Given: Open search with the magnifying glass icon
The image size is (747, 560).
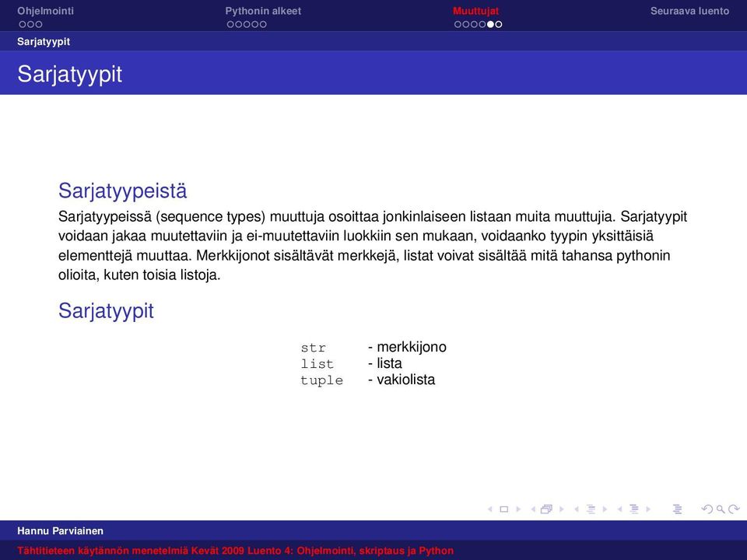Looking at the screenshot, I should coord(721,509).
